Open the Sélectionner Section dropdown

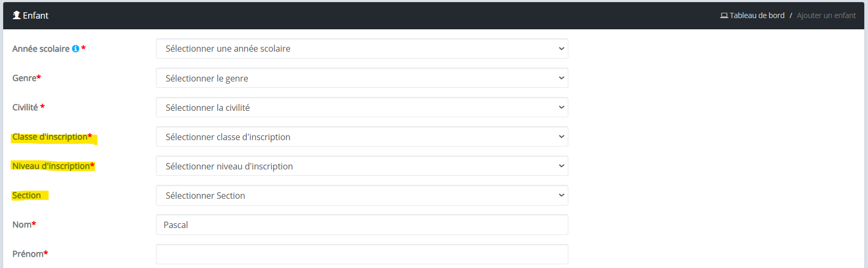pos(362,195)
